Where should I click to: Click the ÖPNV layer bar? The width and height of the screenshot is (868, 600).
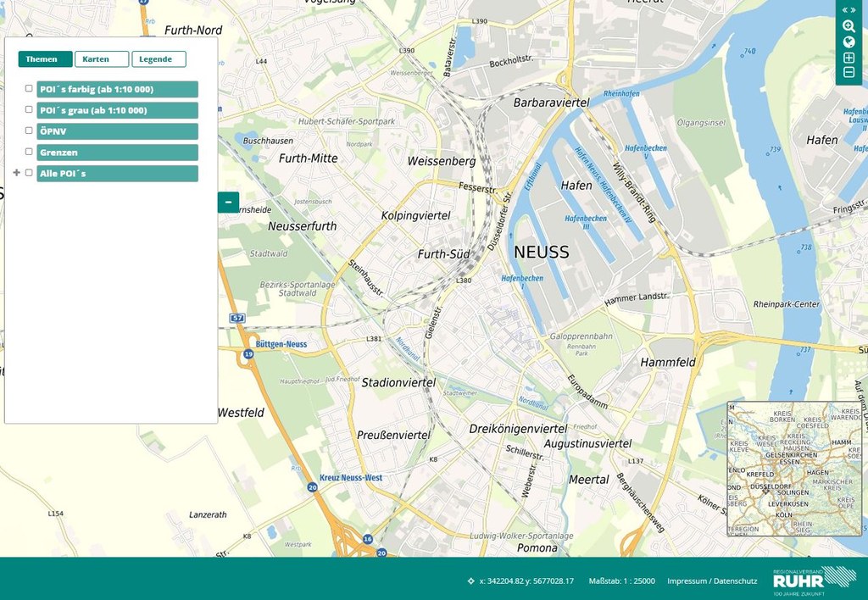click(117, 131)
